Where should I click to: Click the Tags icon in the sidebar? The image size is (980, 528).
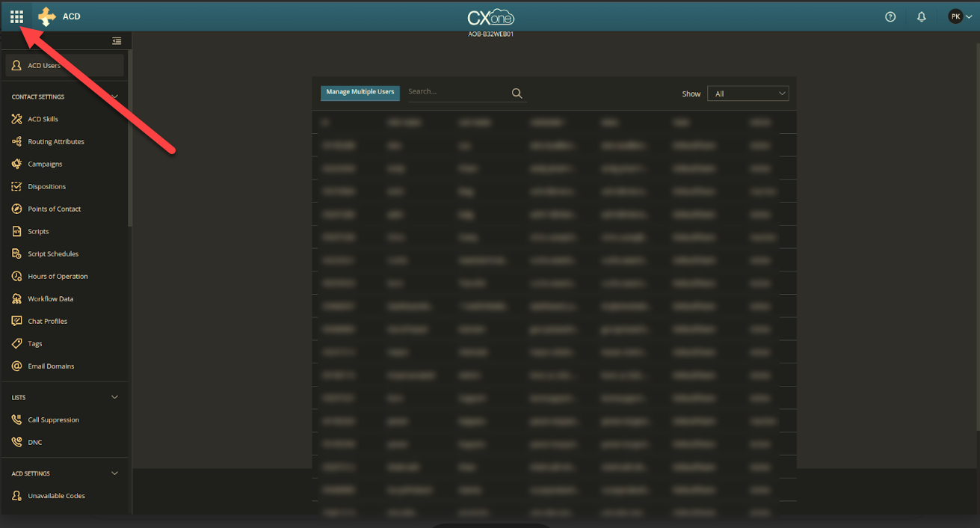16,343
